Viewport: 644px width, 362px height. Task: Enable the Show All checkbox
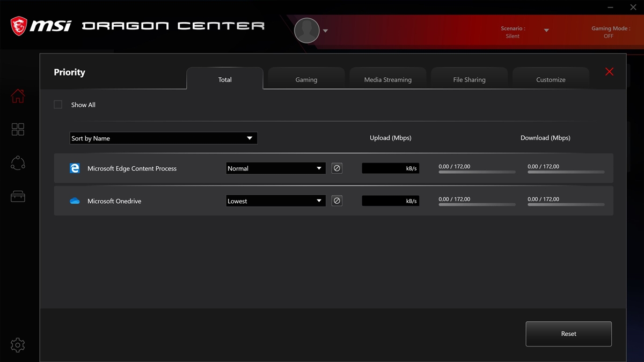(x=58, y=105)
